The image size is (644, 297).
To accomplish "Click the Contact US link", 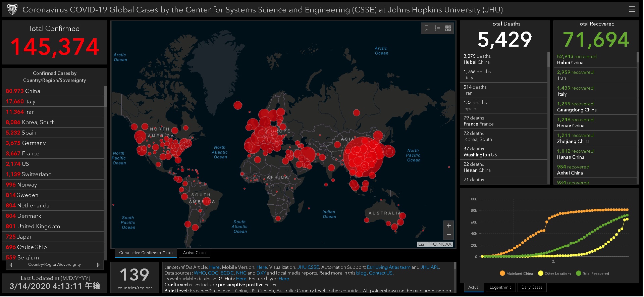I will point(380,273).
